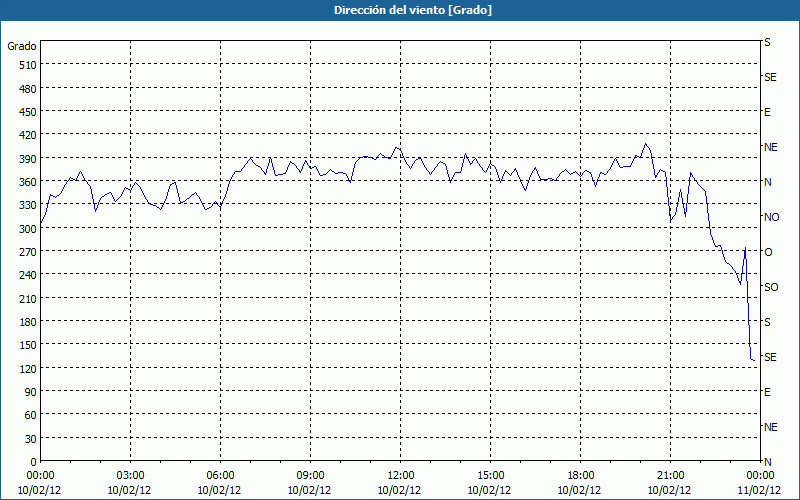Click the 21:00 time axis label
The height and width of the screenshot is (500, 800).
pyautogui.click(x=670, y=476)
